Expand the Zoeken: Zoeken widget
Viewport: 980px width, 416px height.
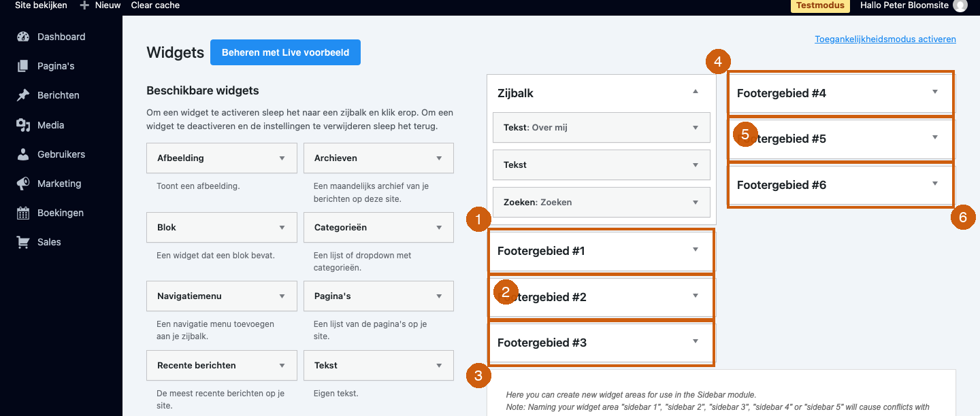[x=696, y=202]
